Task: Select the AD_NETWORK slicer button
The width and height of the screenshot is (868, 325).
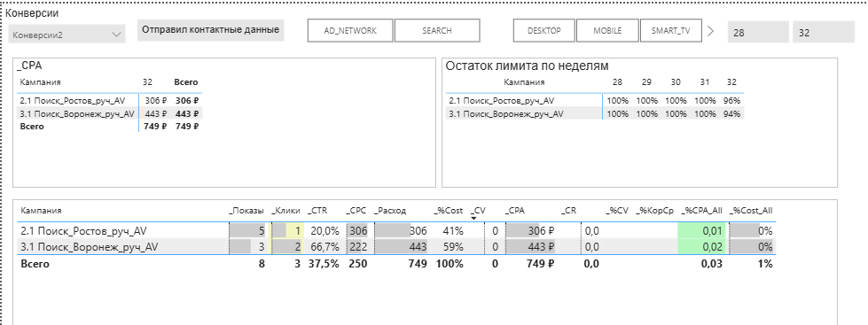Action: (x=350, y=31)
